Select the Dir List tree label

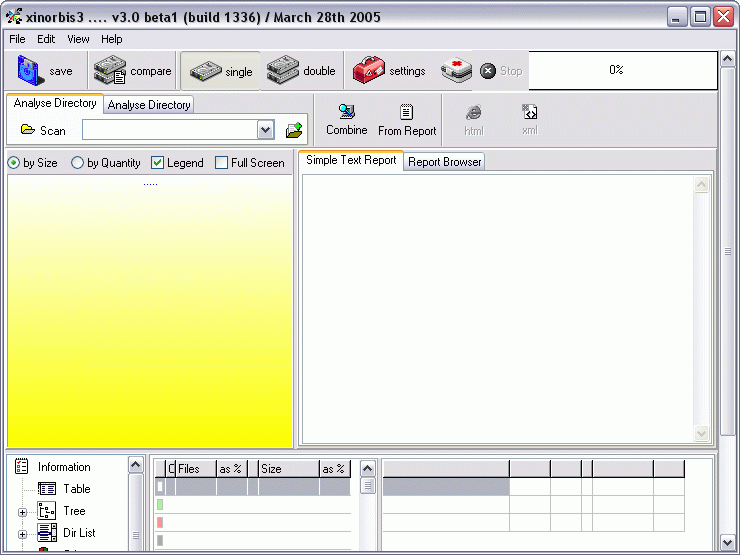tap(79, 533)
